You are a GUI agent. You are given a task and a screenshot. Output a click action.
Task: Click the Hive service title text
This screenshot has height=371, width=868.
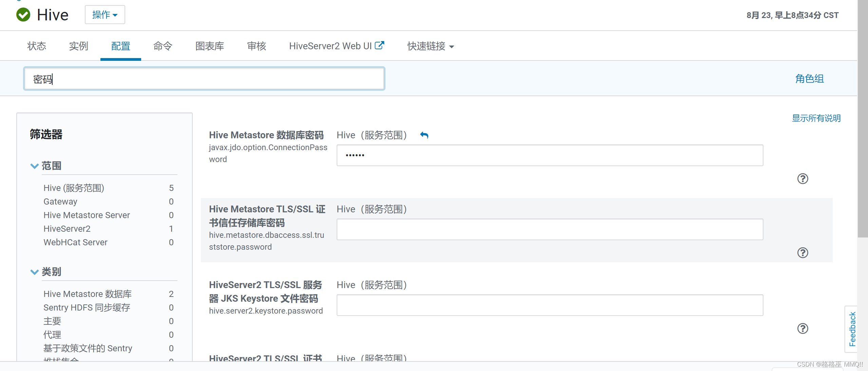(53, 15)
